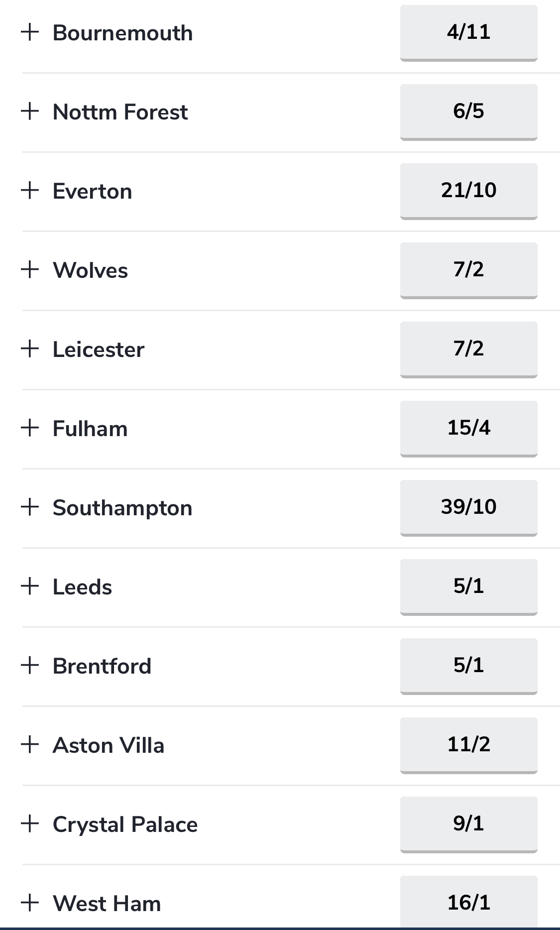Select the 11/2 odds for Aston Villa
The image size is (560, 930).
pyautogui.click(x=468, y=745)
